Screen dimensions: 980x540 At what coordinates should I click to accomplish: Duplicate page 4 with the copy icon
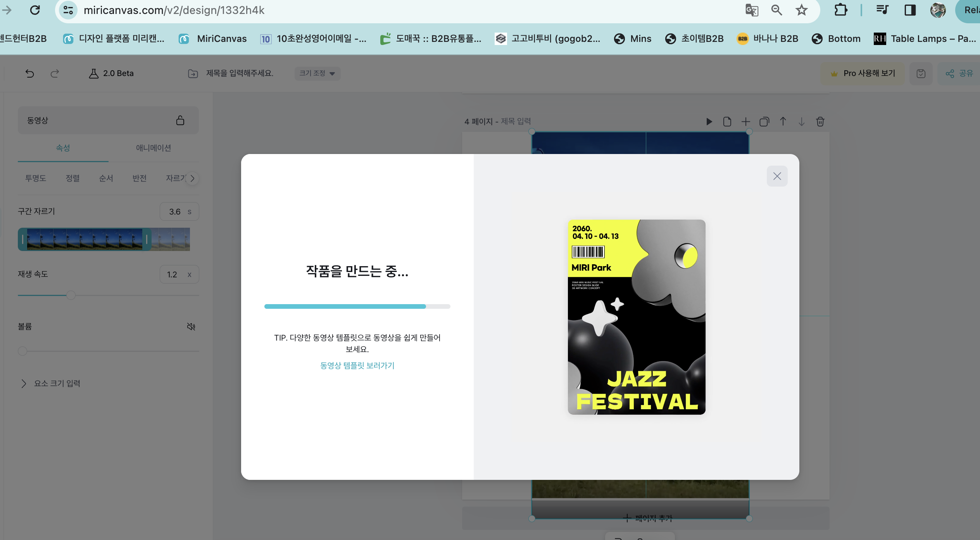tap(764, 122)
